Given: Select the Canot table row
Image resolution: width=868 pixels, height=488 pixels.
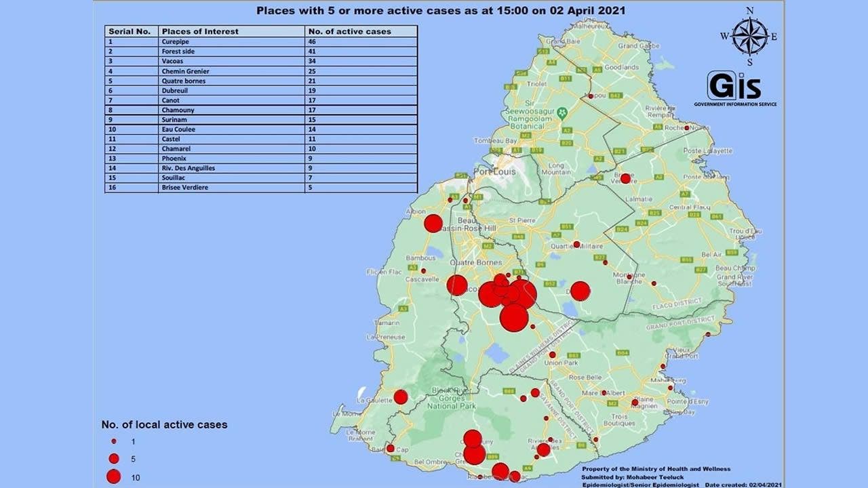Looking at the screenshot, I should pyautogui.click(x=261, y=100).
